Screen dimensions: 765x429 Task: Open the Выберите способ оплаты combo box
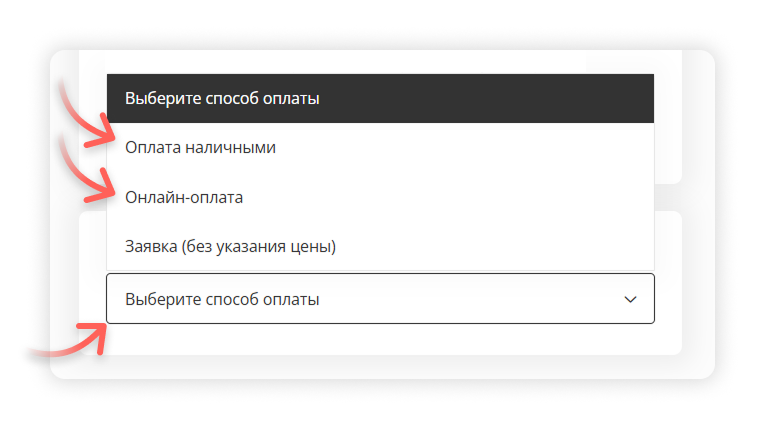tap(380, 299)
